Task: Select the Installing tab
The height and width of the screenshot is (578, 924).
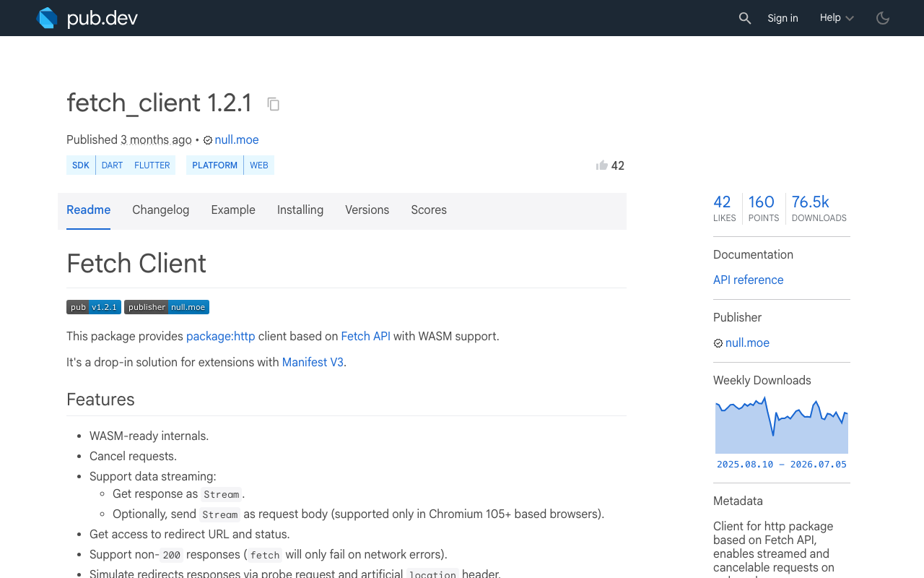Action: (300, 210)
